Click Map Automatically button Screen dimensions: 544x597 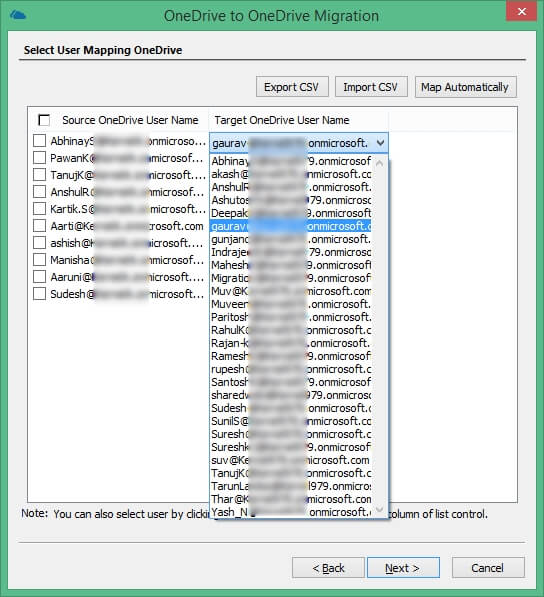[466, 87]
